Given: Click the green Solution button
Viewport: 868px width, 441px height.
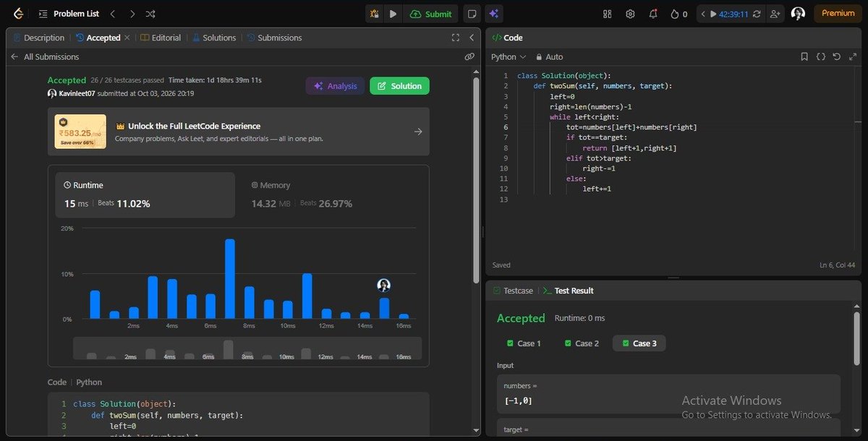Looking at the screenshot, I should (399, 86).
